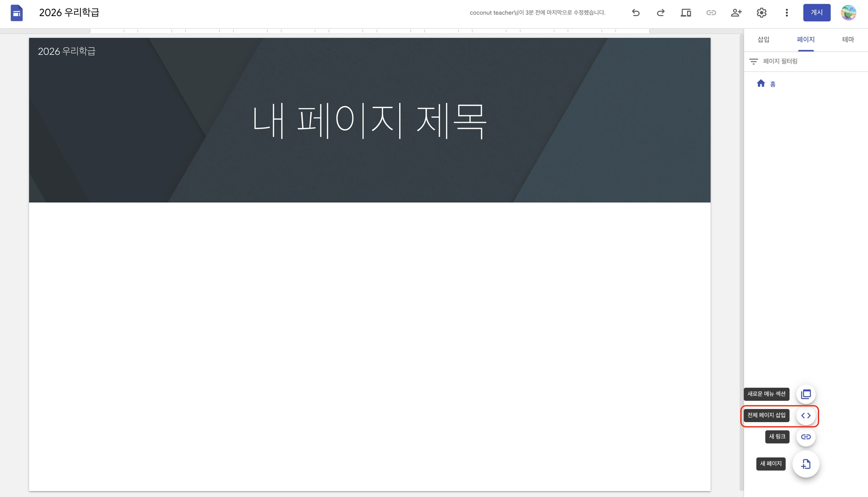
Task: Switch to the 테마 tab
Action: click(848, 39)
